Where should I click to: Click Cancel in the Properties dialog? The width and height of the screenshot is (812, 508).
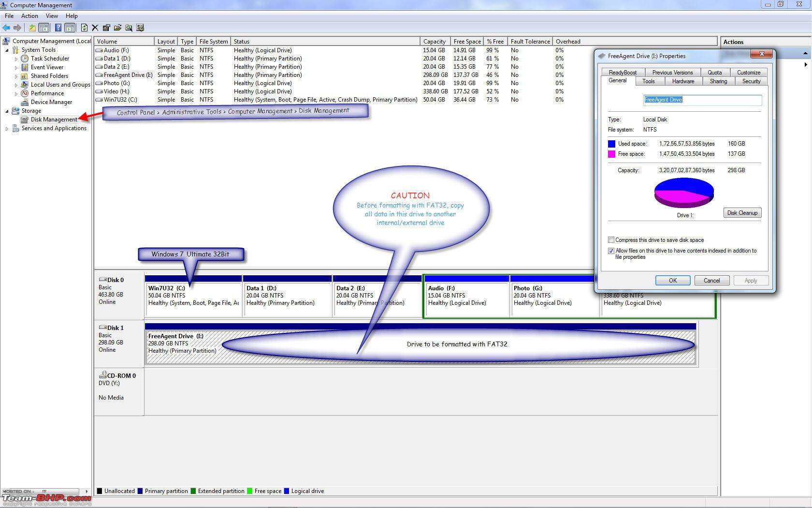click(712, 281)
